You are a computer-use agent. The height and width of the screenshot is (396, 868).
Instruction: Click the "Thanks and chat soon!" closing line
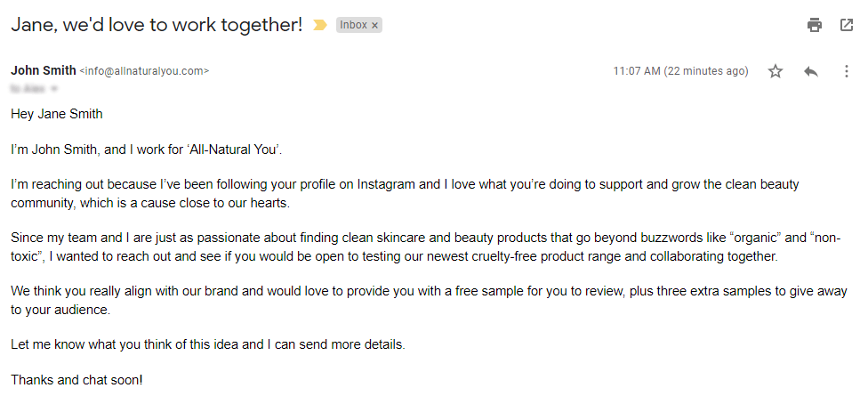pos(76,380)
